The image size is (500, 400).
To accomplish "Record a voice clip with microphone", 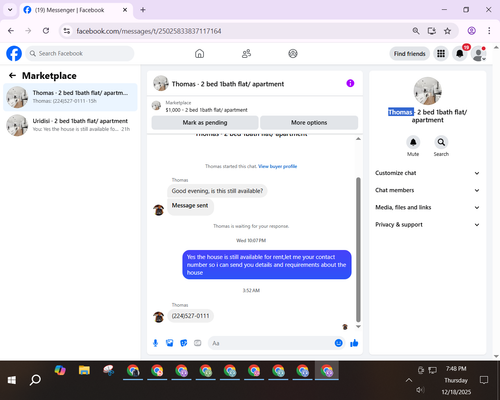I will pos(155,343).
